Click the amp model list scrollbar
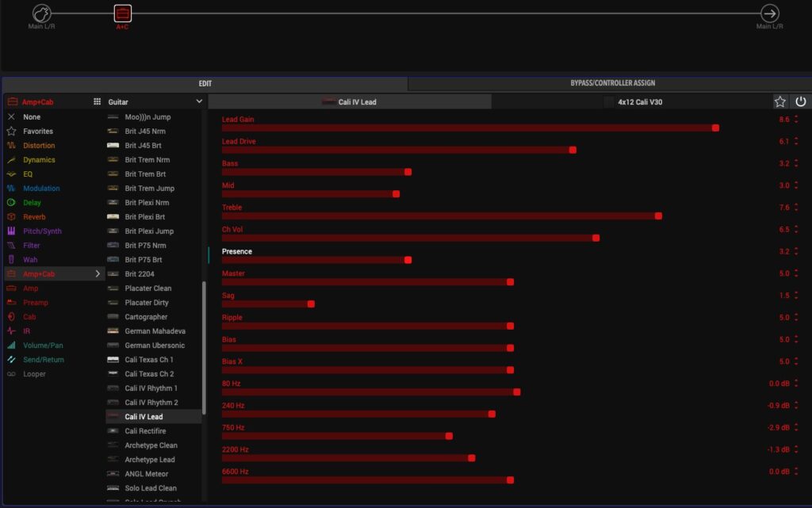This screenshot has height=508, width=812. [205, 347]
